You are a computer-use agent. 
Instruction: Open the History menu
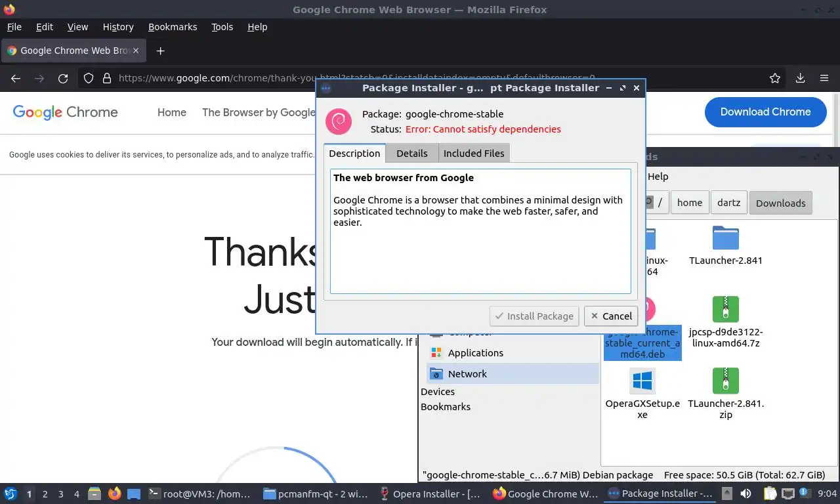[118, 27]
